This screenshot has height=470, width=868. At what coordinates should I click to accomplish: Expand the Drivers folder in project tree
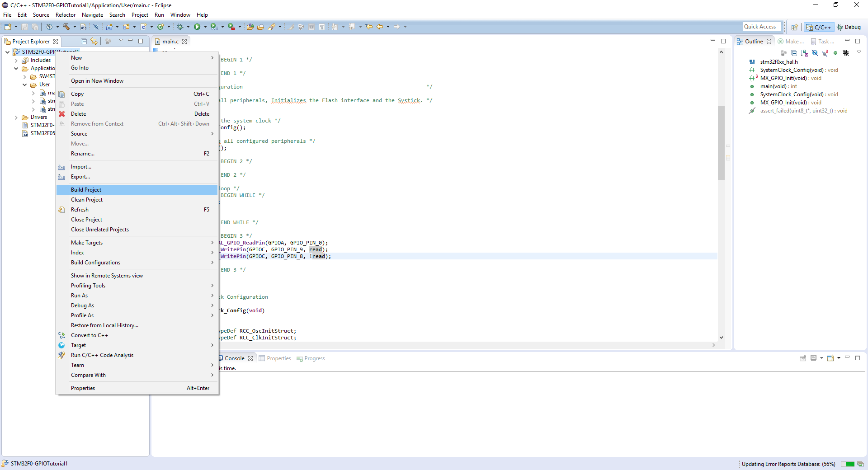(16, 117)
